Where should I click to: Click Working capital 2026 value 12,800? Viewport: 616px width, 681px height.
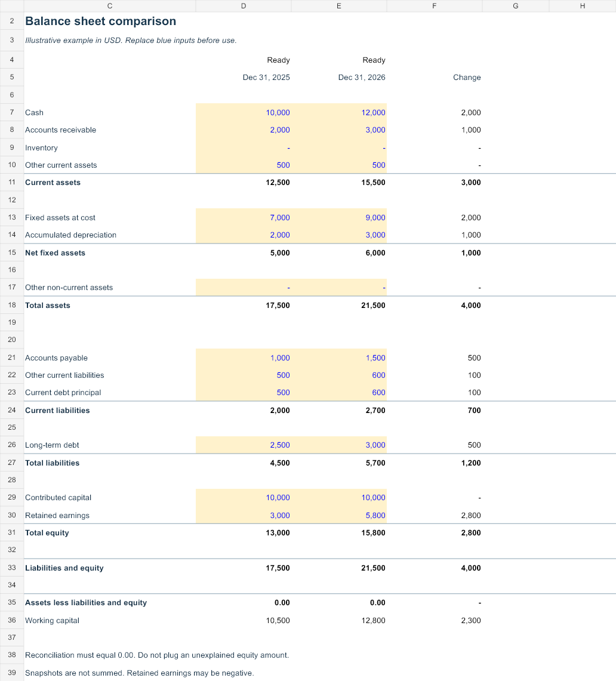[374, 621]
